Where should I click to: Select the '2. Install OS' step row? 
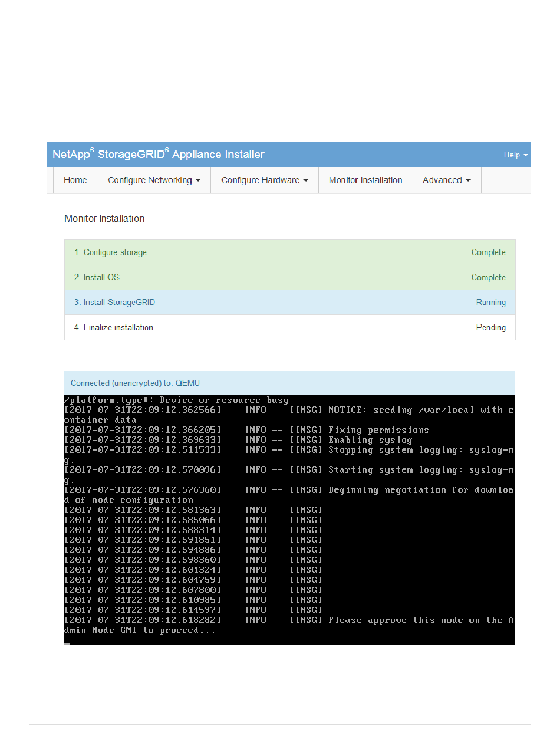coord(289,277)
